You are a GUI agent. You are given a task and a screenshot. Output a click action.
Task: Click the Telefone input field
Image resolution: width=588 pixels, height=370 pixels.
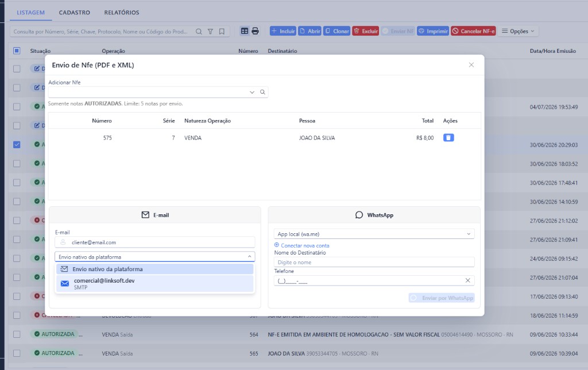374,280
